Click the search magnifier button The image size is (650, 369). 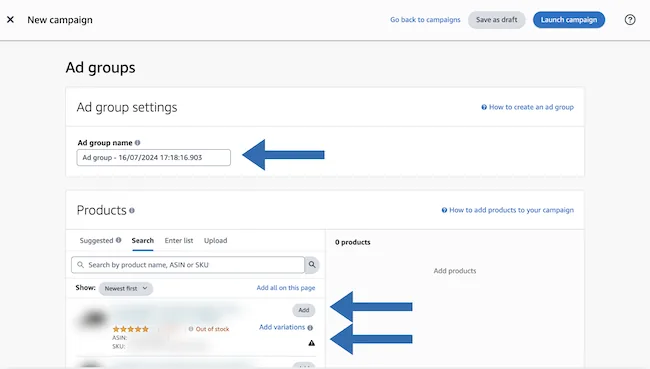(x=312, y=265)
